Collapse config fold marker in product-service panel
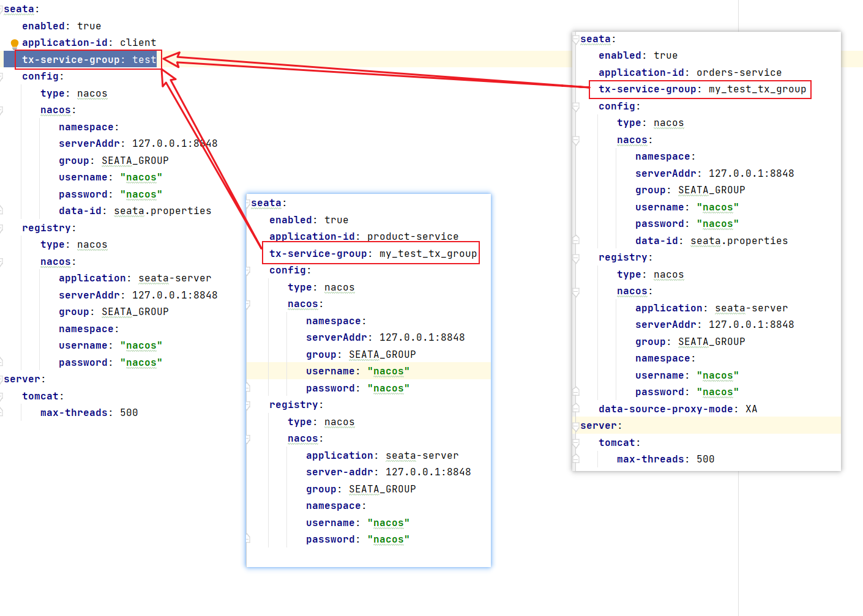The image size is (863, 616). [248, 271]
